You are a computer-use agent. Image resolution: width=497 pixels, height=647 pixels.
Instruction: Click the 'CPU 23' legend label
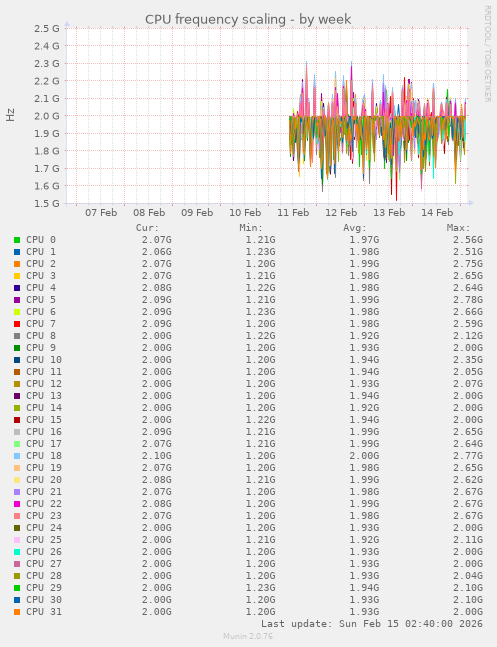[44, 516]
